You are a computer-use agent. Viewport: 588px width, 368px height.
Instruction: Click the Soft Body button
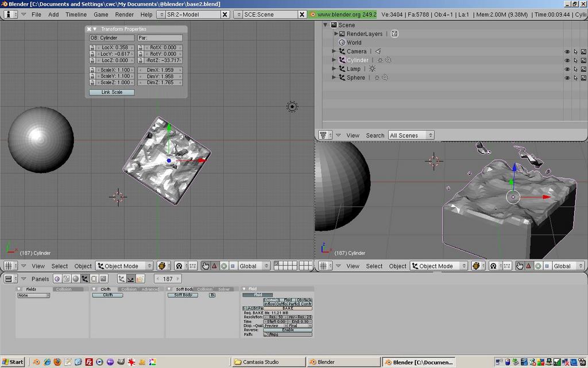pyautogui.click(x=183, y=295)
